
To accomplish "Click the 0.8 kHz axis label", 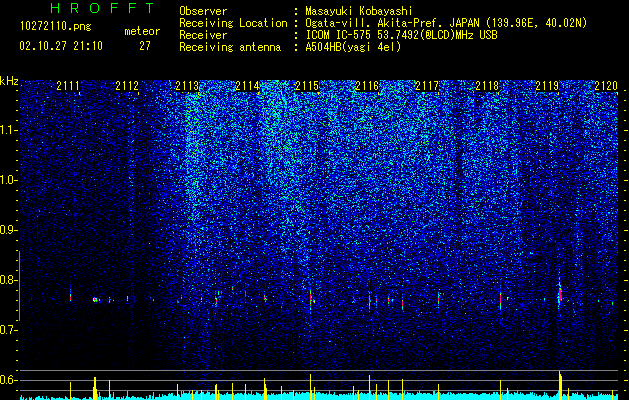I will pyautogui.click(x=9, y=280).
